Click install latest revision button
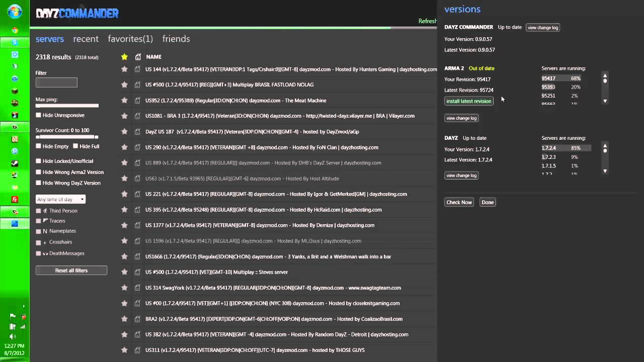The height and width of the screenshot is (362, 644). (468, 101)
